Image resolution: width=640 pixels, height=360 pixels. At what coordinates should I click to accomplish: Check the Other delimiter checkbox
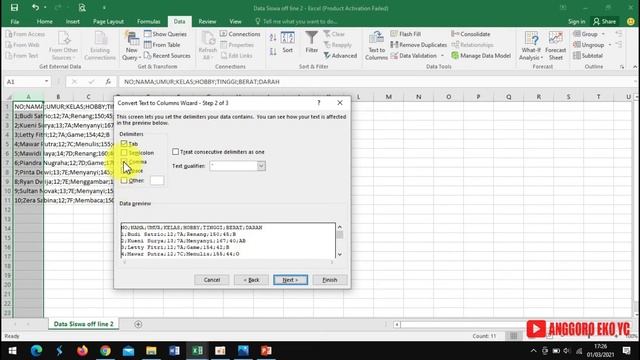tap(124, 180)
